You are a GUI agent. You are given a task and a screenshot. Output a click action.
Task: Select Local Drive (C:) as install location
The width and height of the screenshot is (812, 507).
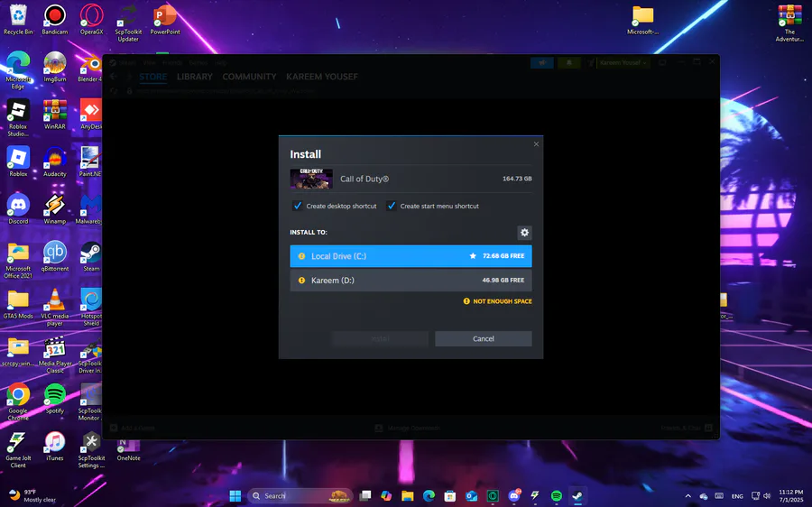point(411,256)
